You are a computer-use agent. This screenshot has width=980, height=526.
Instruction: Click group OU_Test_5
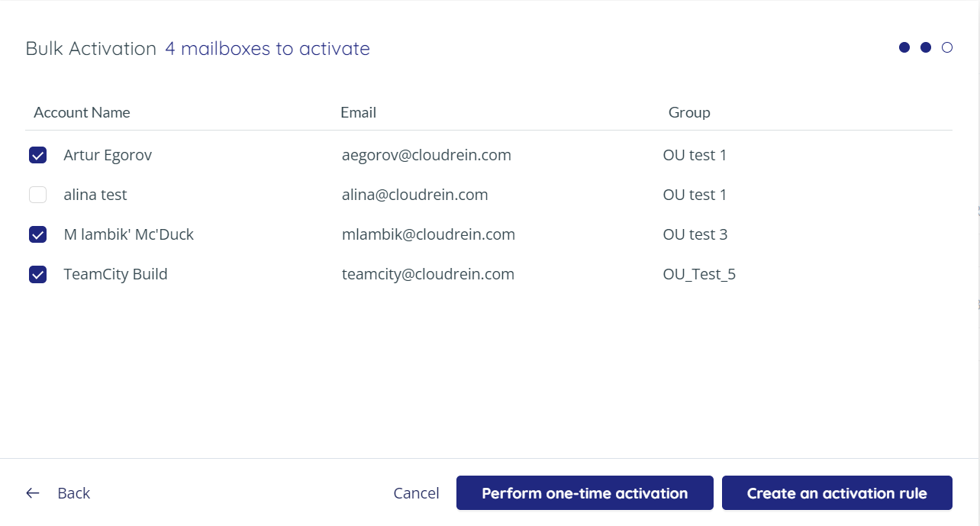(x=699, y=274)
